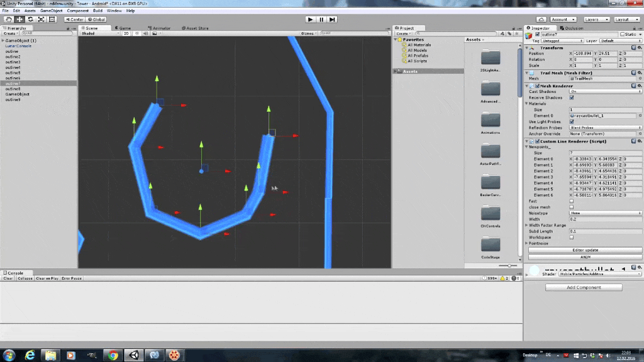
Task: Click the Width input field
Action: pyautogui.click(x=605, y=219)
